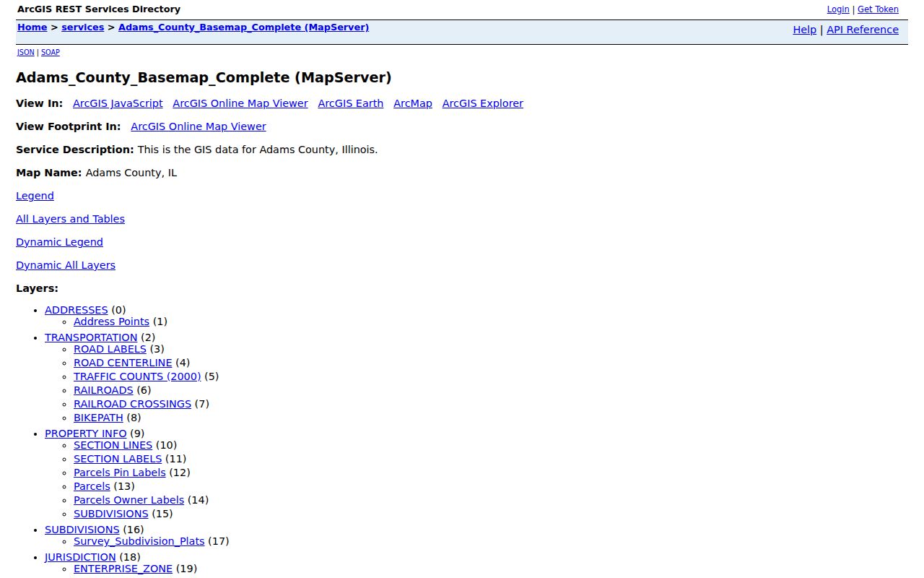Open the RAILROADS layer
Image resolution: width=924 pixels, height=578 pixels.
(x=103, y=390)
